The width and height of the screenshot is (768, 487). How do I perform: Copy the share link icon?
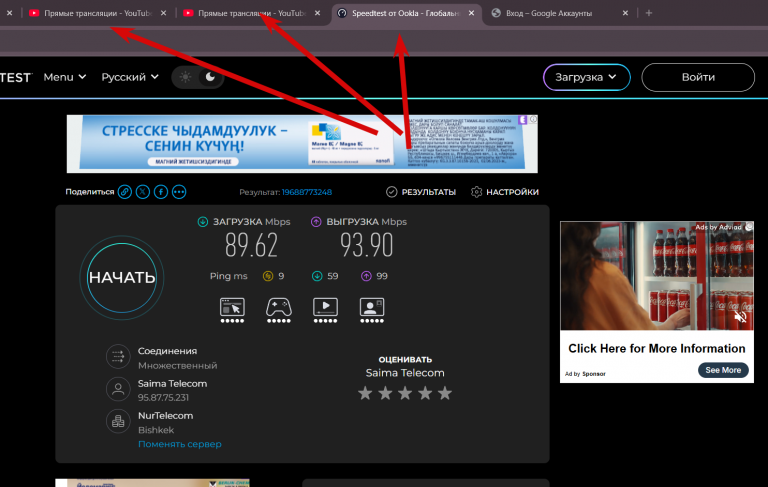pyautogui.click(x=125, y=192)
